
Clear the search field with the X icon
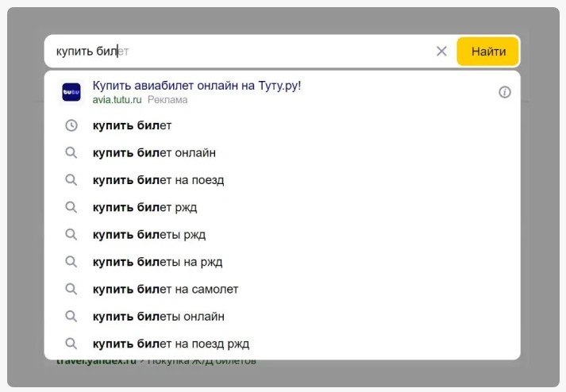[441, 52]
